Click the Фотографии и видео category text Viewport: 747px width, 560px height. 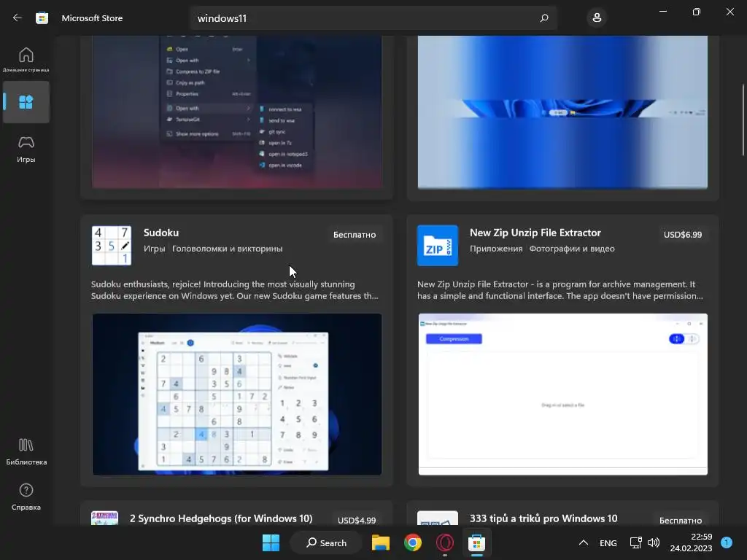pyautogui.click(x=572, y=249)
